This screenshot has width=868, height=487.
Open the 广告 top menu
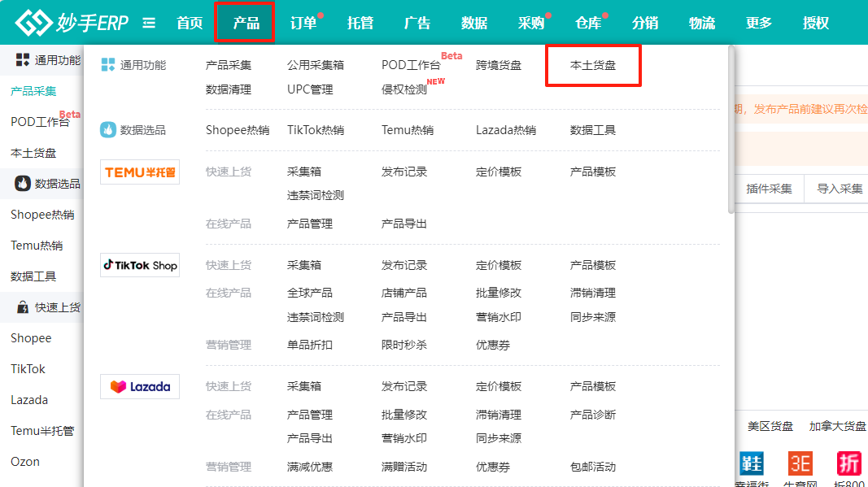417,23
